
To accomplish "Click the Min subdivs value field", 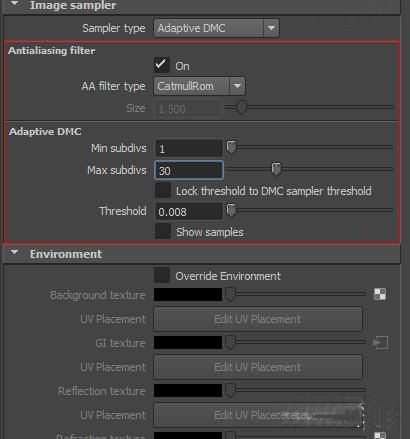I will 189,148.
